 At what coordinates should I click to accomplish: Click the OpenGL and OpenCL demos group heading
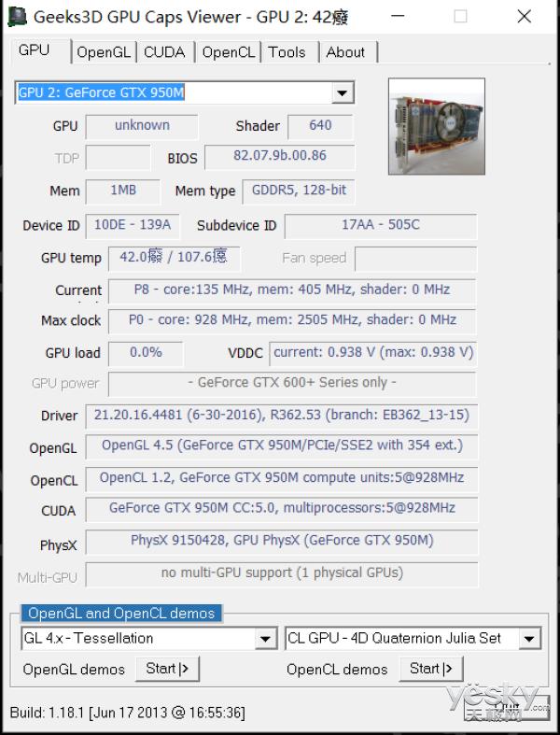tap(121, 614)
